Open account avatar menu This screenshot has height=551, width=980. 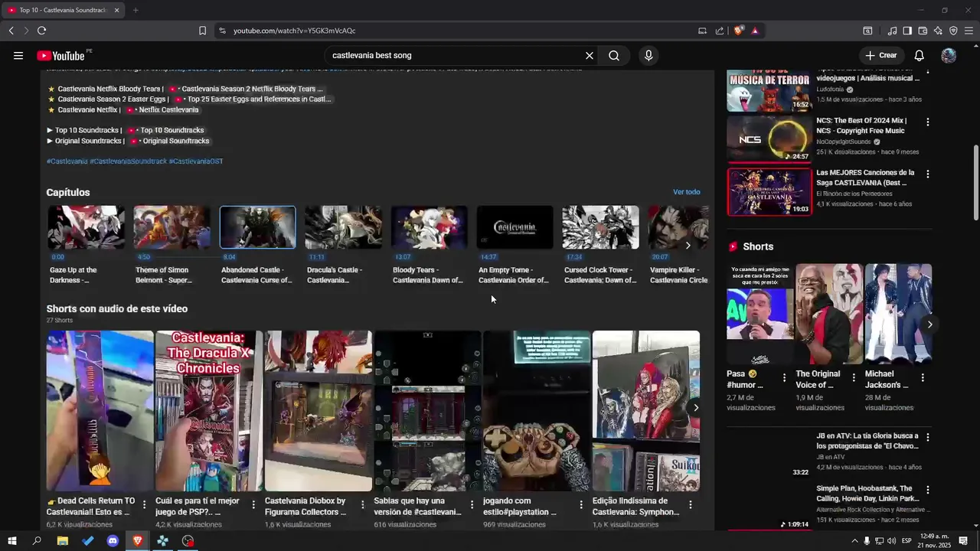pyautogui.click(x=949, y=55)
